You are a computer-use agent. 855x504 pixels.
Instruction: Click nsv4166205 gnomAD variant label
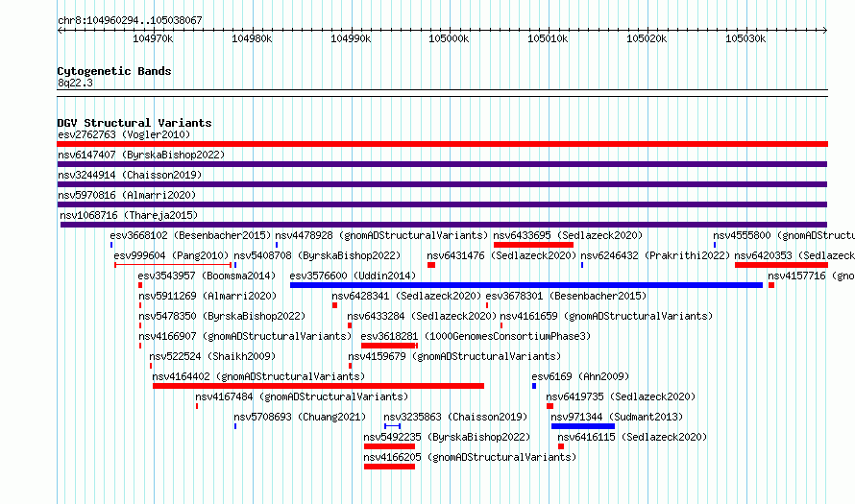(x=470, y=457)
